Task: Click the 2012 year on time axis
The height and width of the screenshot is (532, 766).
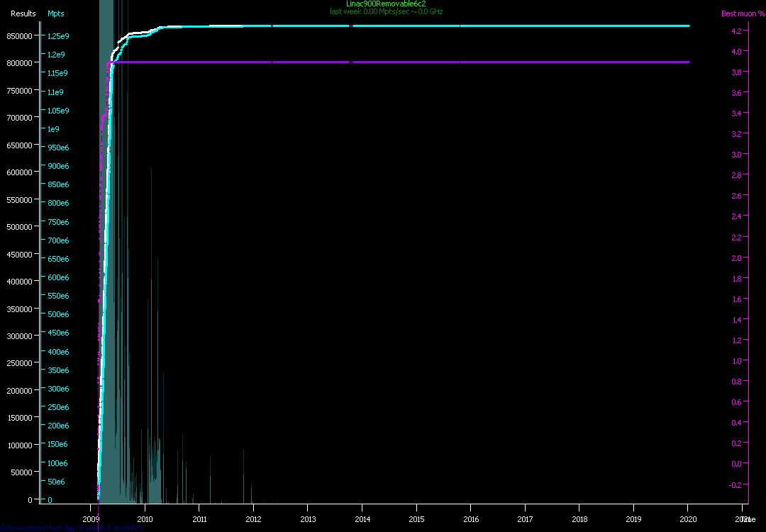Action: pyautogui.click(x=253, y=519)
